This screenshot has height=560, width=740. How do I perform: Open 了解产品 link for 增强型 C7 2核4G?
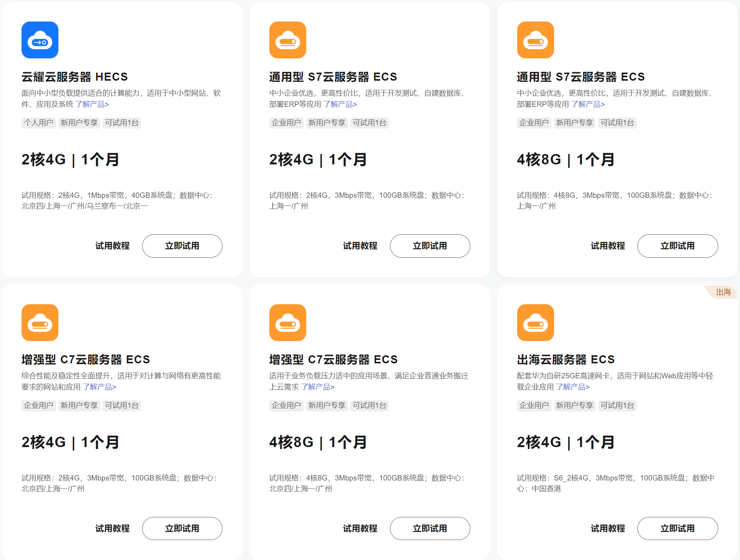pyautogui.click(x=100, y=387)
